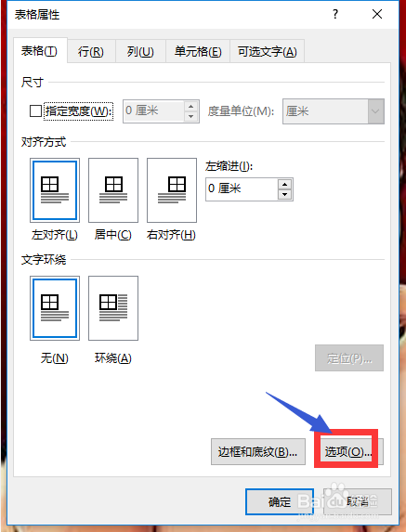This screenshot has width=406, height=532.
Task: Confirm with the 确定 button
Action: tap(280, 501)
